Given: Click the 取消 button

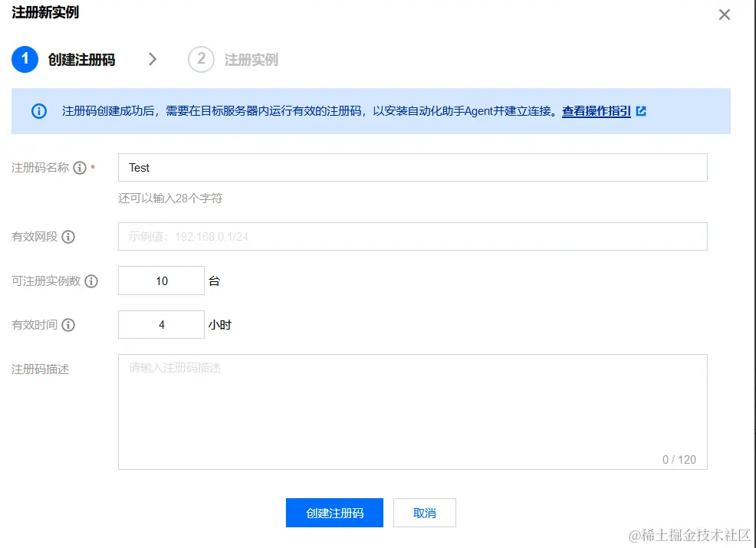Looking at the screenshot, I should [425, 513].
